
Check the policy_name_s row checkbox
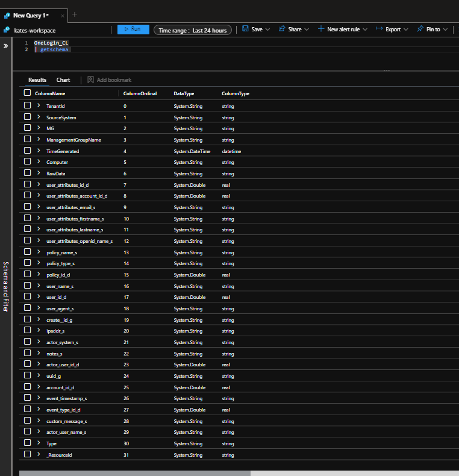click(x=27, y=252)
